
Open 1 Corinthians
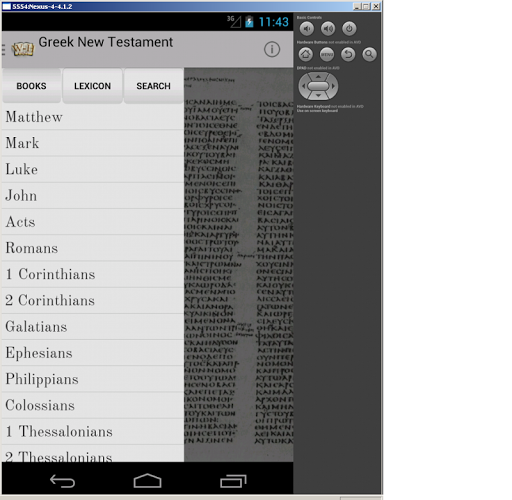coord(93,274)
